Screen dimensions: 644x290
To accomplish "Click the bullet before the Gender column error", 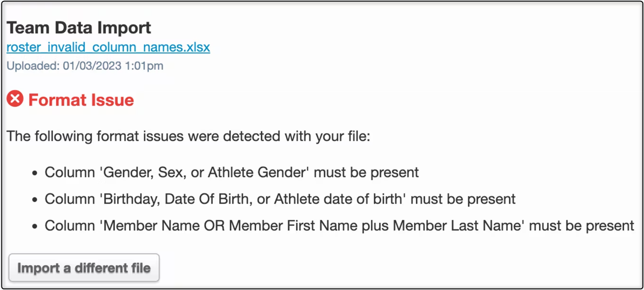I will [35, 173].
